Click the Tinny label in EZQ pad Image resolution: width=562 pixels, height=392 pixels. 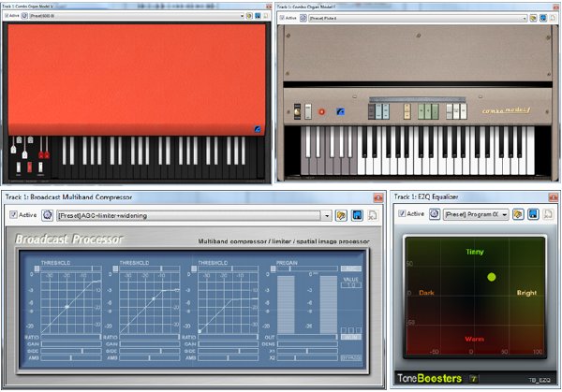tap(475, 252)
